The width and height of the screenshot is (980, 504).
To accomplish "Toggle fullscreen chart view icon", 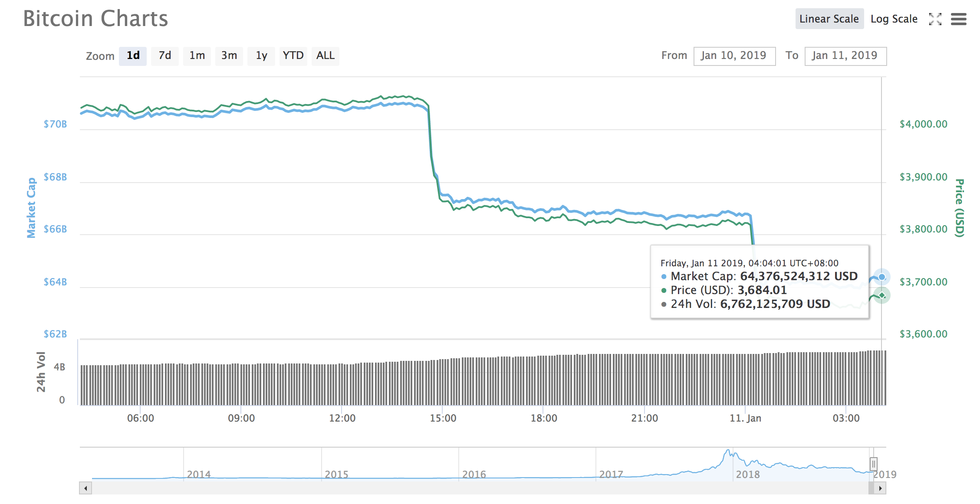I will tap(935, 19).
